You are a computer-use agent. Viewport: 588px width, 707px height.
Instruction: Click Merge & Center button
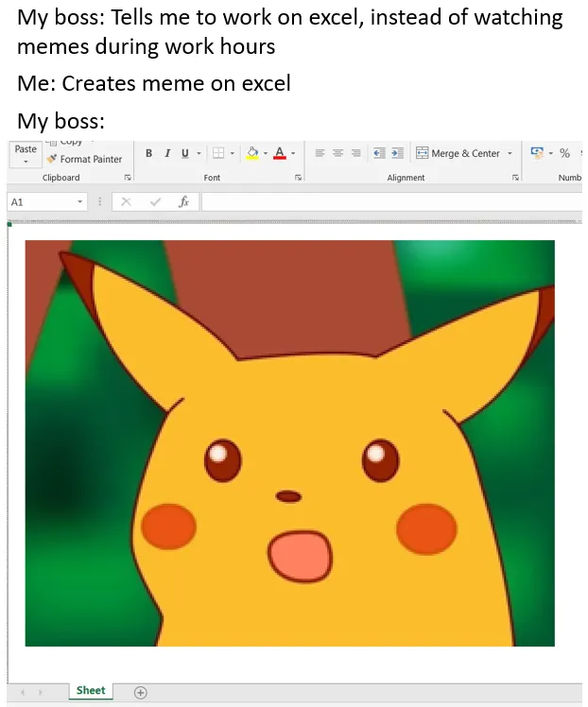click(458, 153)
